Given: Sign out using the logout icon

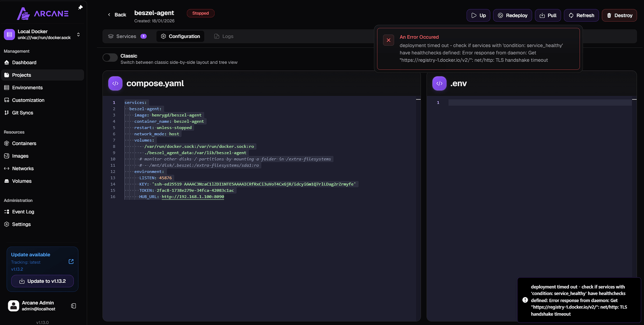Looking at the screenshot, I should 73,306.
